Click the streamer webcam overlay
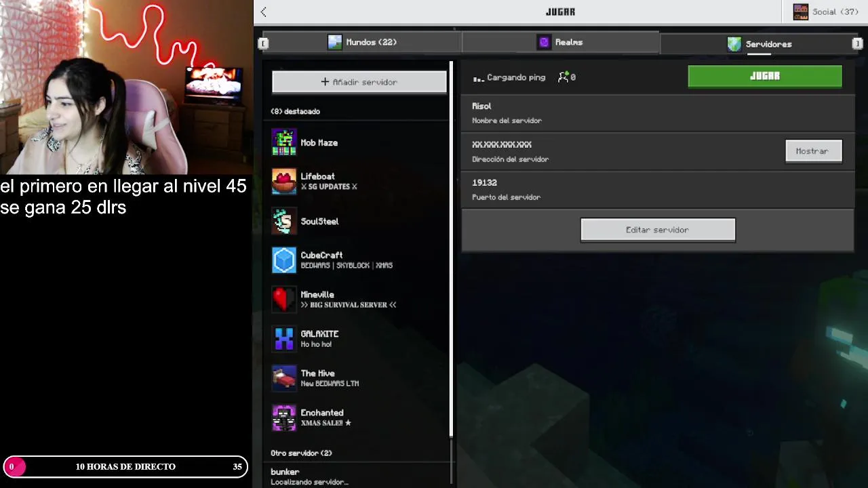This screenshot has width=868, height=488. coord(126,87)
